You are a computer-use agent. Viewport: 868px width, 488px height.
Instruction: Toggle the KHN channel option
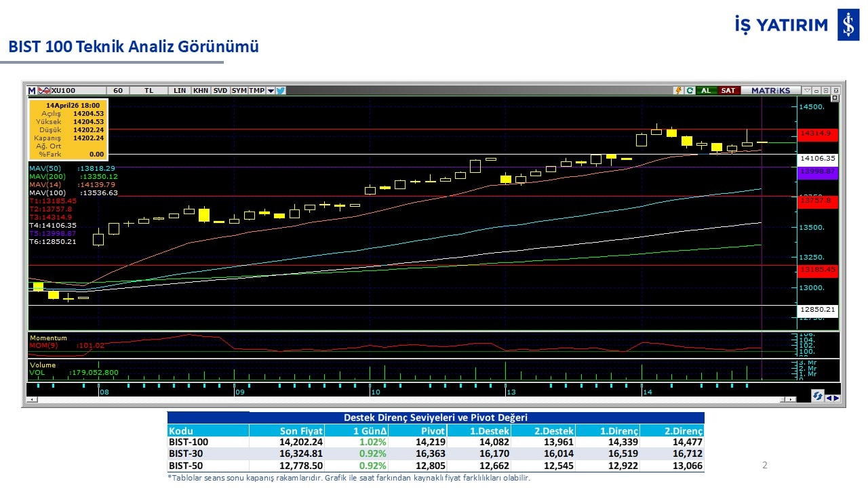coord(201,90)
